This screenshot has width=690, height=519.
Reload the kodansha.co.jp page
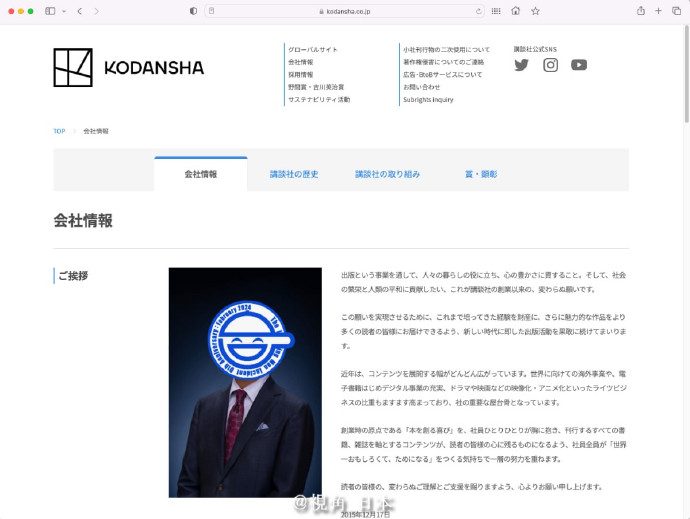pos(478,11)
